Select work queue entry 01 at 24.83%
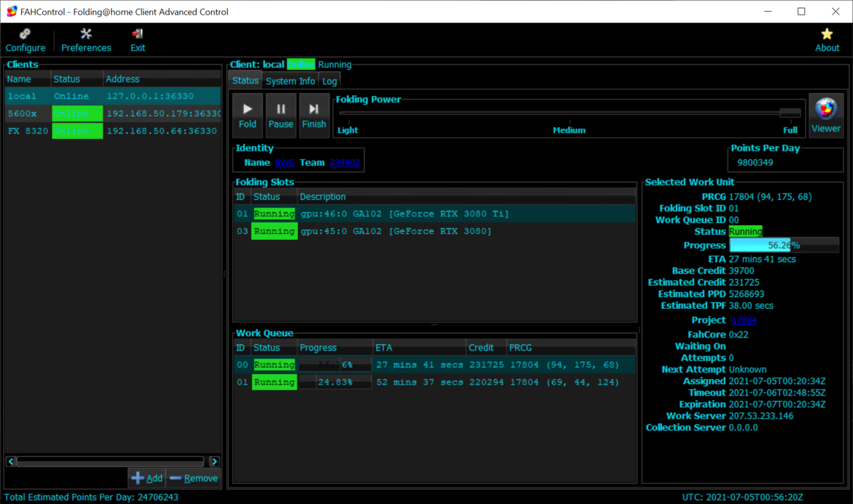The height and width of the screenshot is (504, 853). [x=433, y=382]
